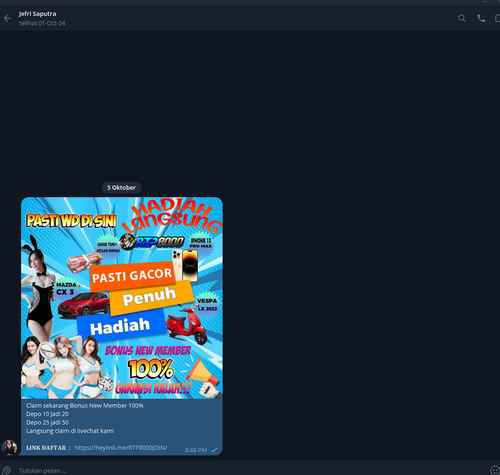This screenshot has height=475, width=500.
Task: Click 'Langsung claim di livechat kami' text
Action: [x=70, y=431]
